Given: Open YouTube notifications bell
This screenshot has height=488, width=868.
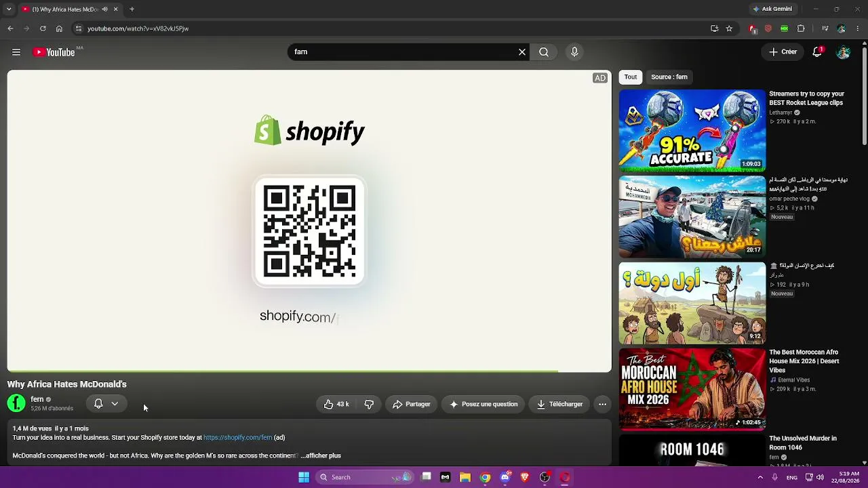Looking at the screenshot, I should coord(817,52).
